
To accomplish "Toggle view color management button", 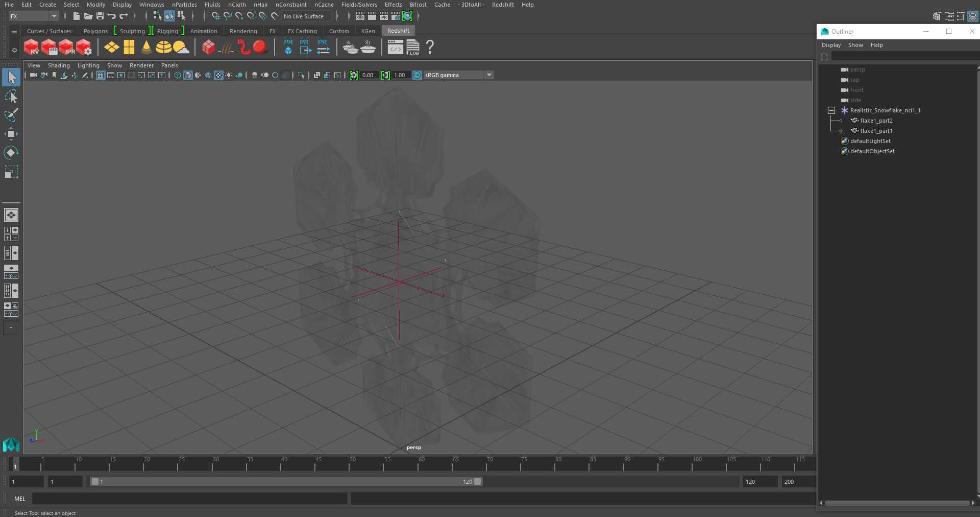I will pos(417,75).
